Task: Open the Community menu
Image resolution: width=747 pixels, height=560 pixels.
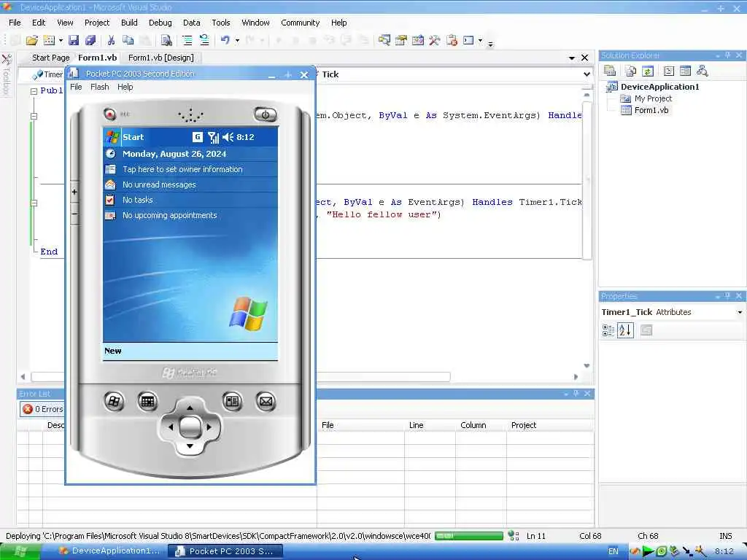Action: [x=300, y=23]
